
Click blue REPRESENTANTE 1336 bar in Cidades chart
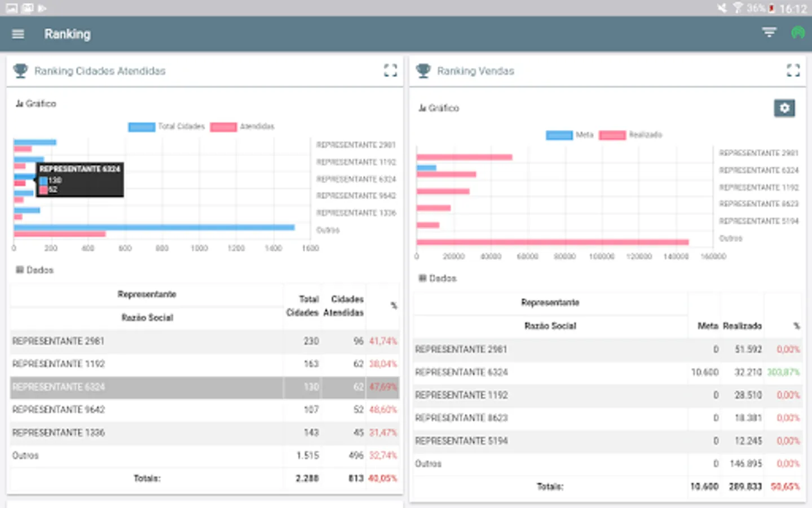(27, 211)
